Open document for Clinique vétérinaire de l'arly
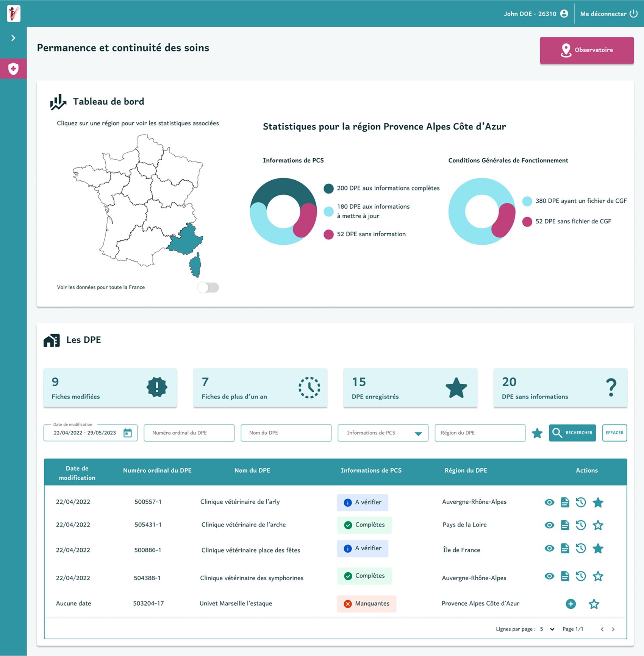 pos(565,503)
